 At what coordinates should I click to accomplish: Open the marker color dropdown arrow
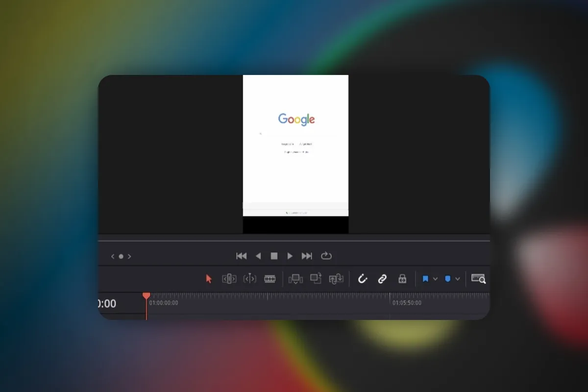click(x=458, y=279)
